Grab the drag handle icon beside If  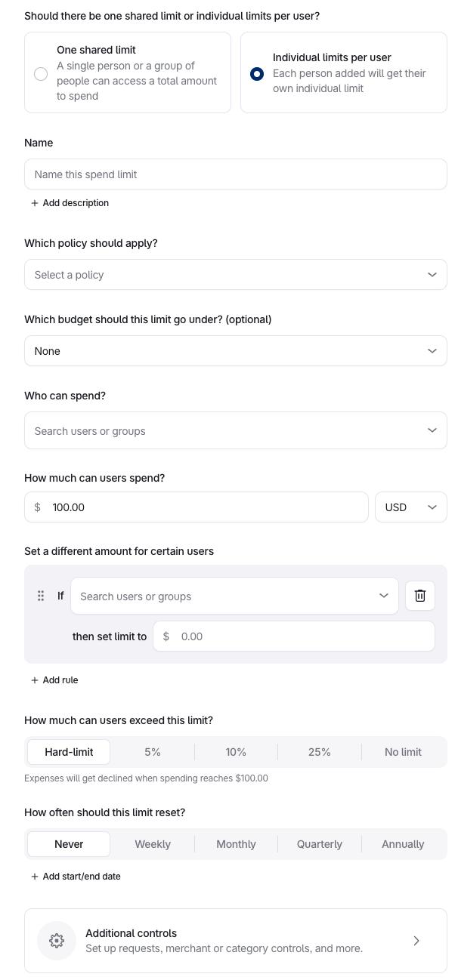(x=41, y=596)
